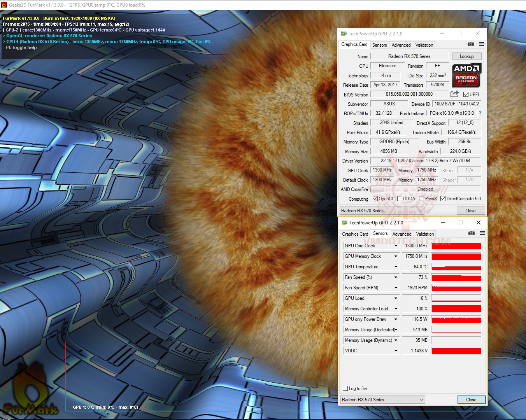Click the GPU Load sensor graph
Screen dimensions: 526x420
[456, 298]
